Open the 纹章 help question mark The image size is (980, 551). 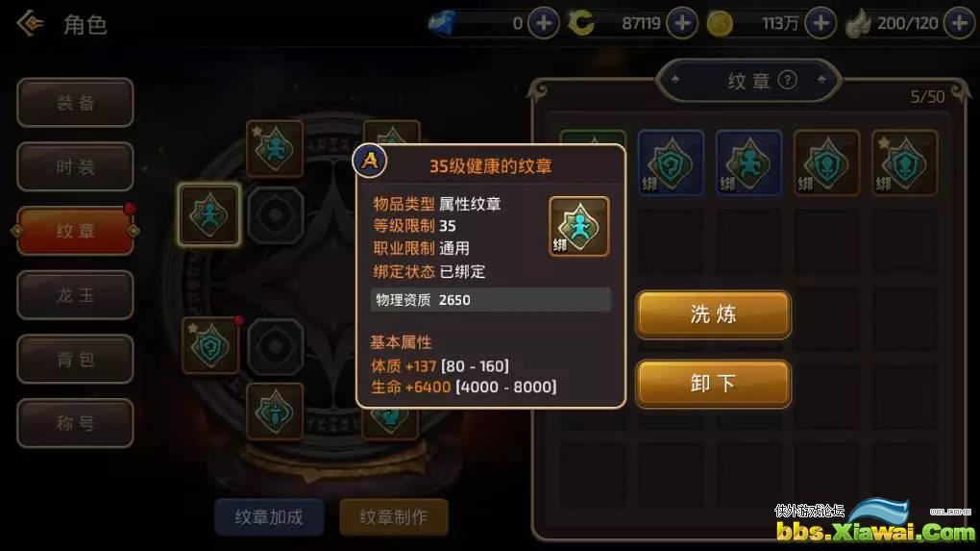pos(788,80)
